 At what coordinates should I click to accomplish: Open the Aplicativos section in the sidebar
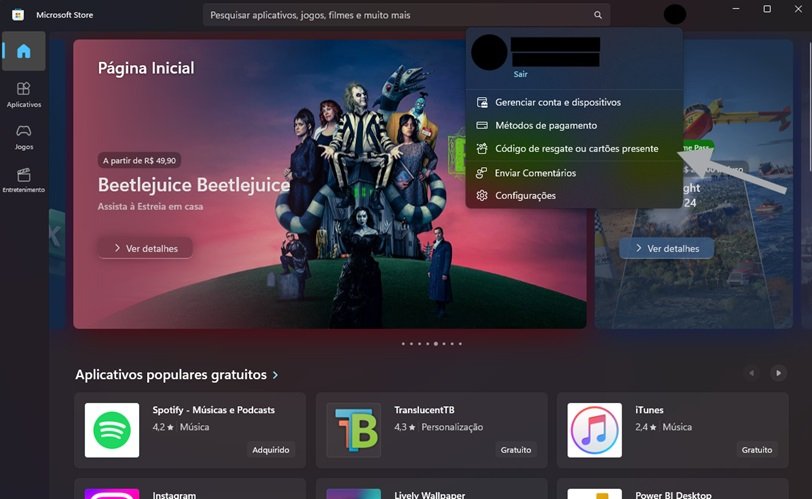point(23,94)
